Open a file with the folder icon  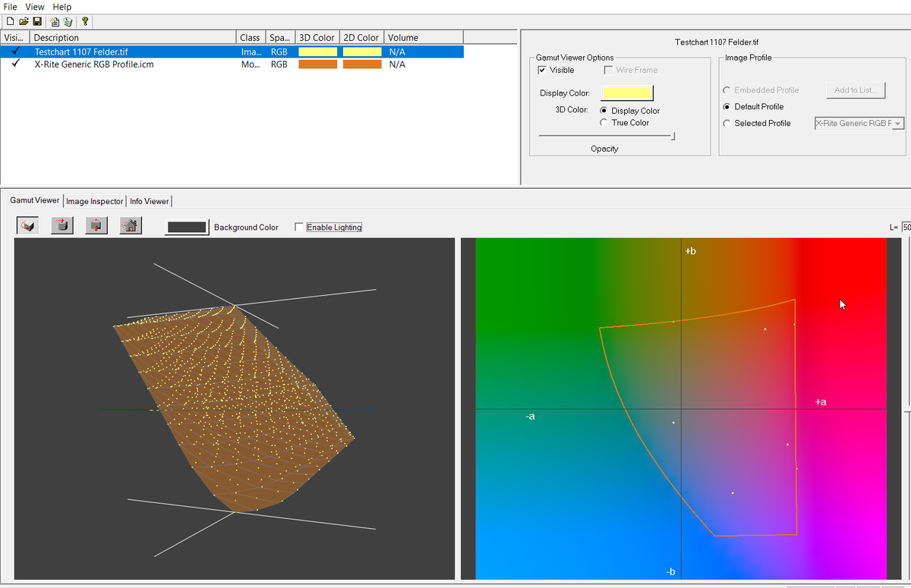pos(24,22)
